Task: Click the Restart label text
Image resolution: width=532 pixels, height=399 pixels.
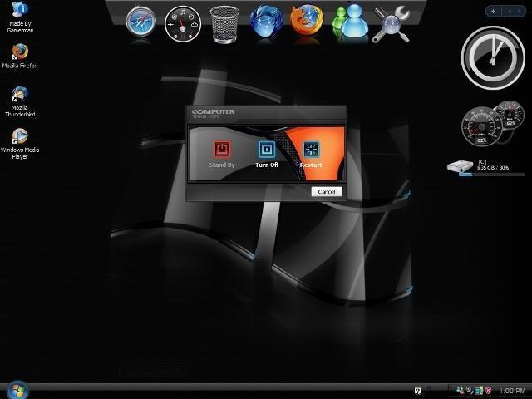Action: pyautogui.click(x=311, y=165)
